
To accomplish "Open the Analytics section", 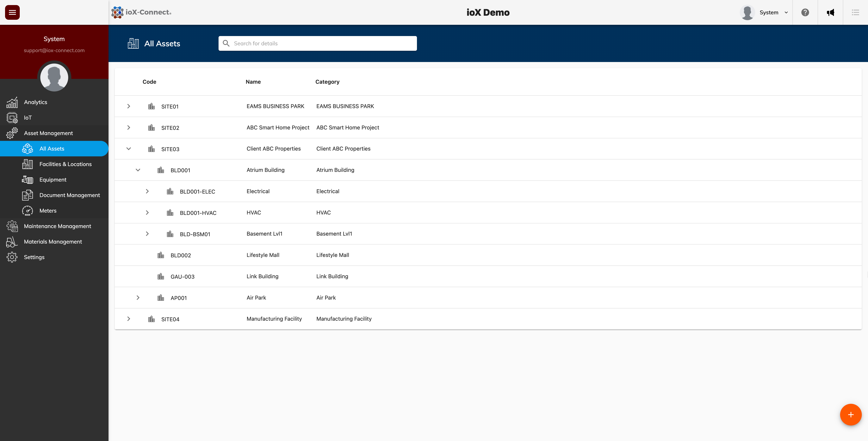I will point(35,102).
